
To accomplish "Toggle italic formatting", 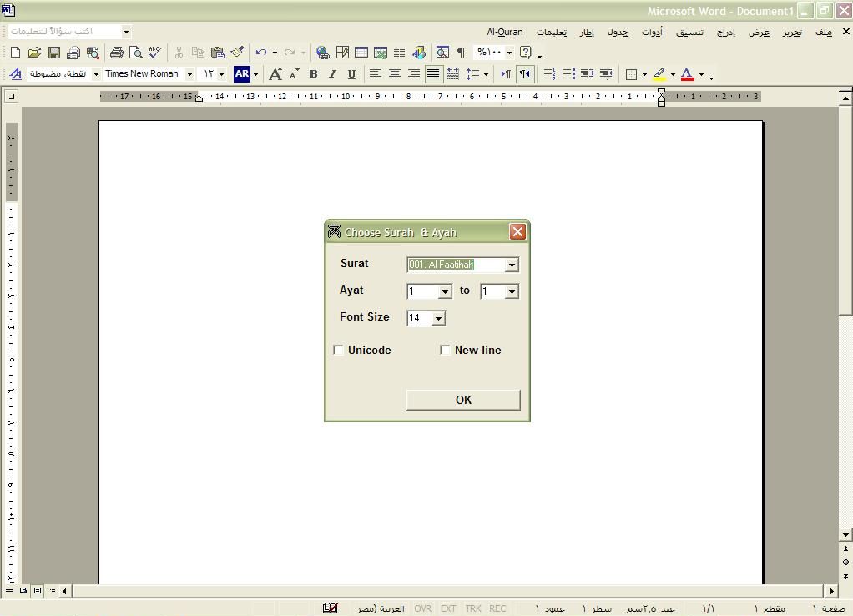I will point(332,74).
